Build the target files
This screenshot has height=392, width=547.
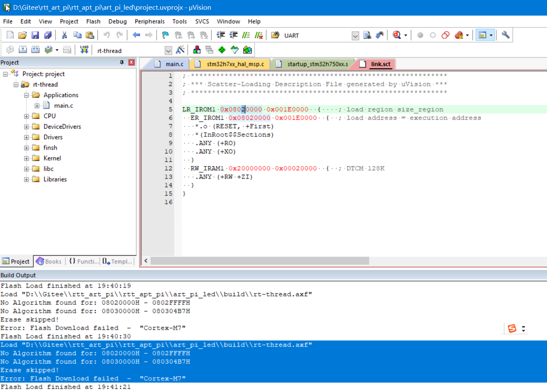tap(23, 50)
